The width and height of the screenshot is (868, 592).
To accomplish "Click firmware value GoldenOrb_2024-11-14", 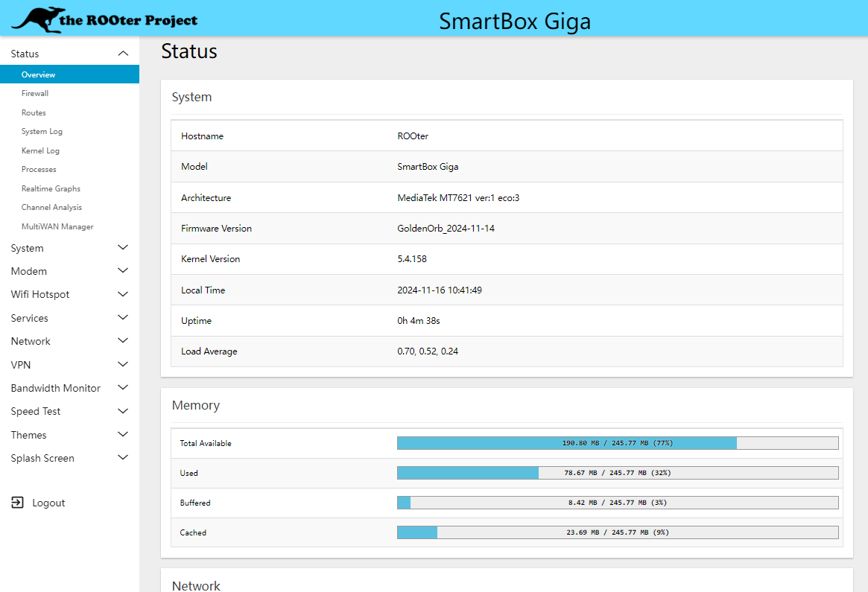I will pos(446,229).
